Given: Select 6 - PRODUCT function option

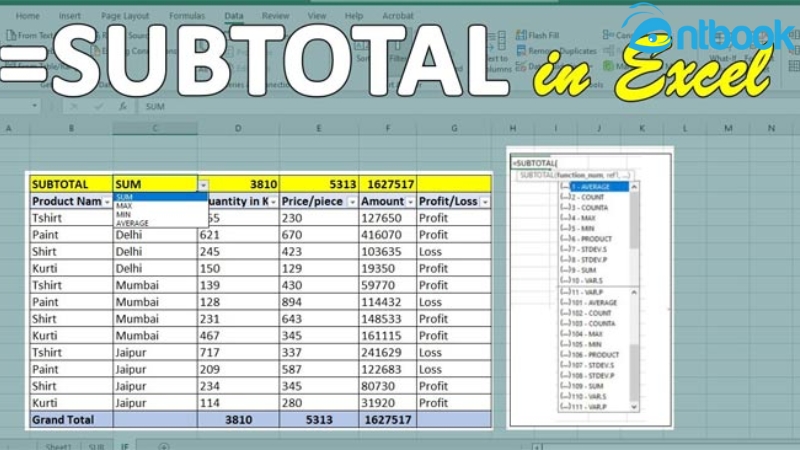Looking at the screenshot, I should click(x=594, y=239).
